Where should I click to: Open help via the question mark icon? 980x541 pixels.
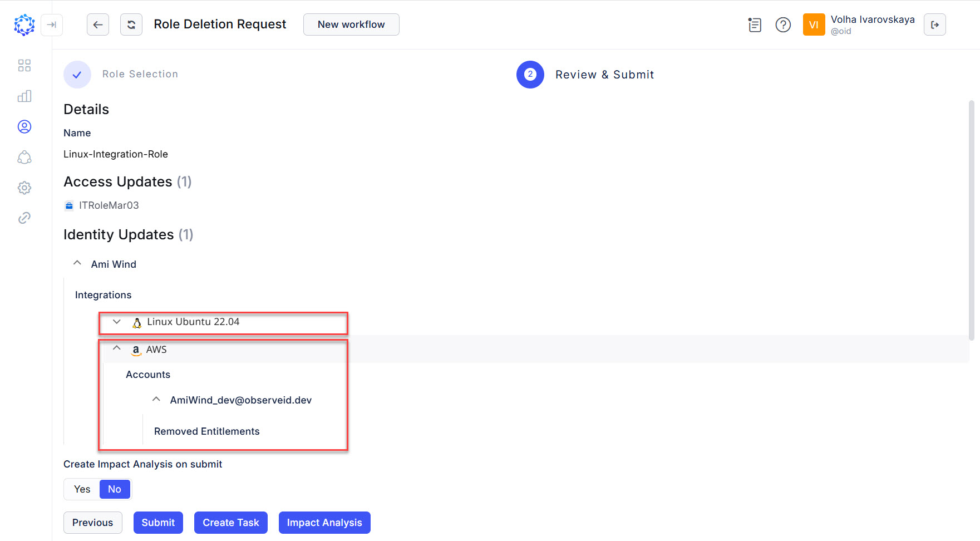coord(783,24)
